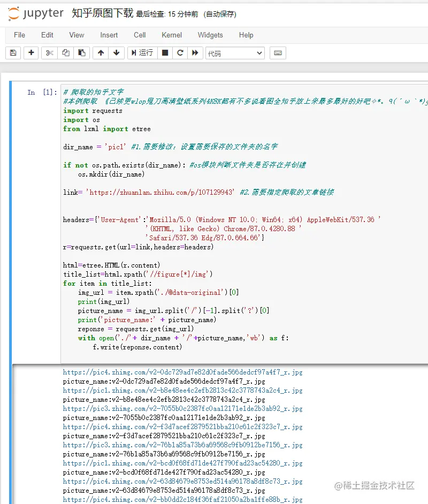Cut selected cells with scissors icon
428x504 pixels.
(49, 53)
